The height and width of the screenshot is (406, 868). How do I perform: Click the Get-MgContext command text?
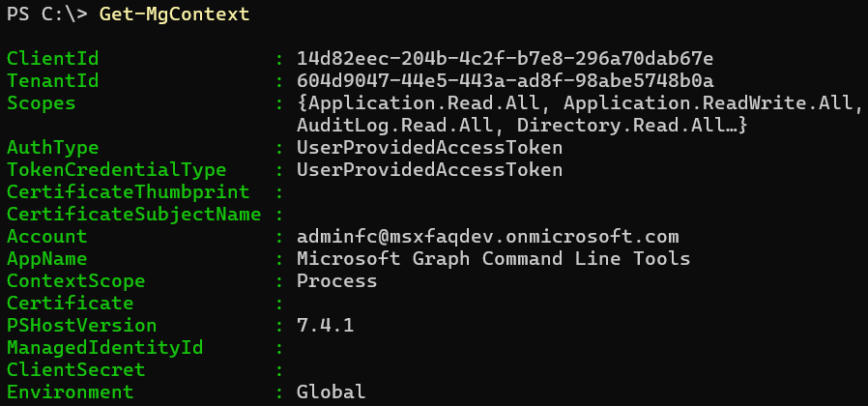coord(174,14)
